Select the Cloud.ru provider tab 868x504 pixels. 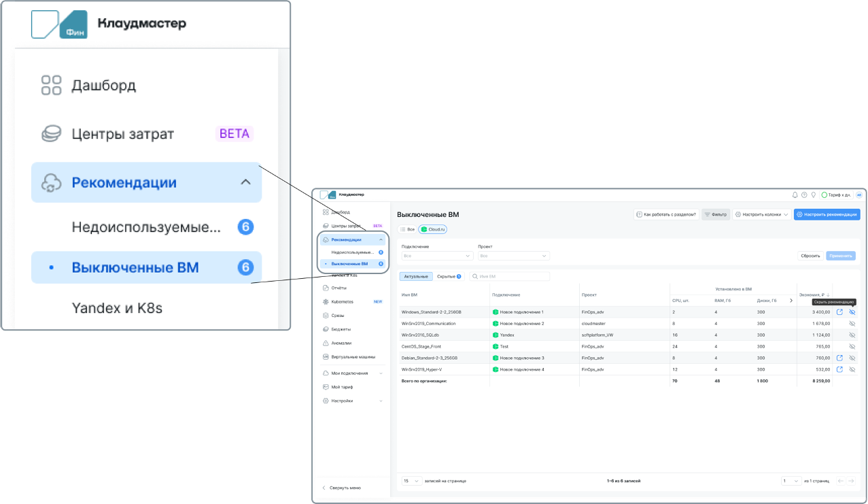(x=433, y=230)
